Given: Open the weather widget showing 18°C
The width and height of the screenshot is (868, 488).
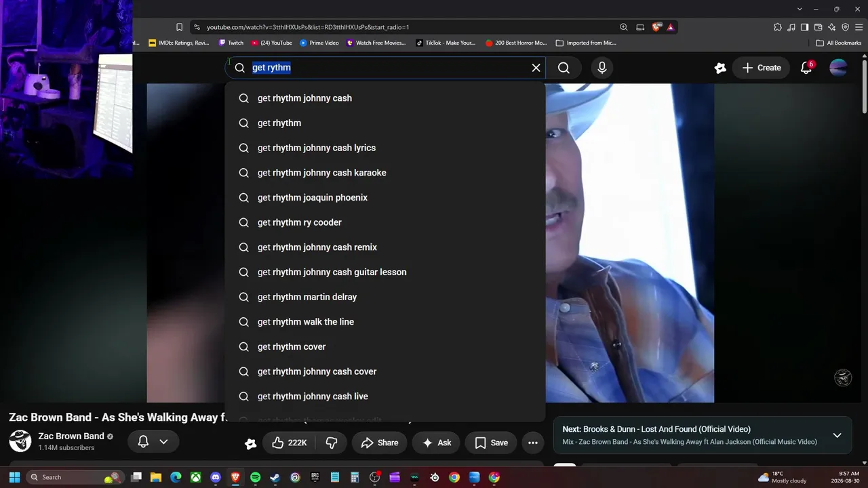Looking at the screenshot, I should (782, 477).
